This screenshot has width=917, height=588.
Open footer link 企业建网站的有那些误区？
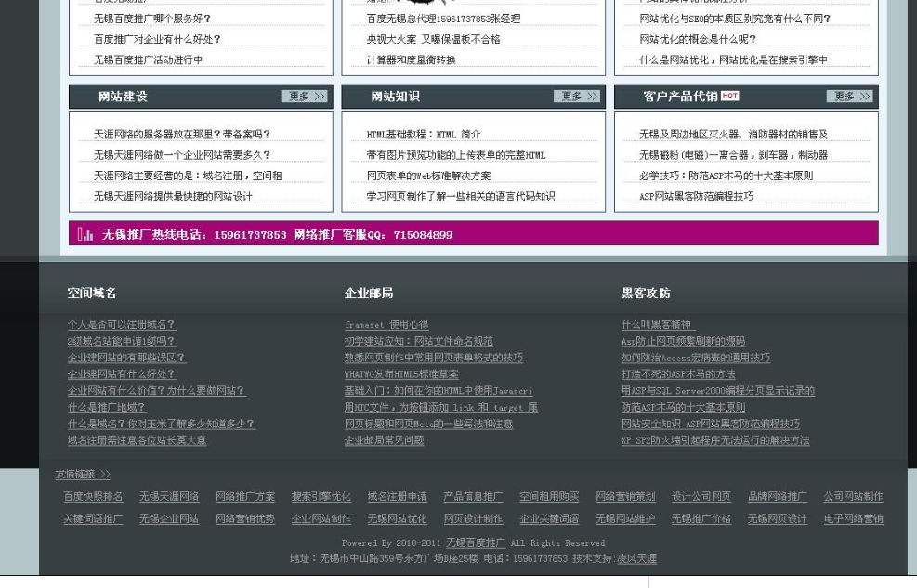point(126,357)
